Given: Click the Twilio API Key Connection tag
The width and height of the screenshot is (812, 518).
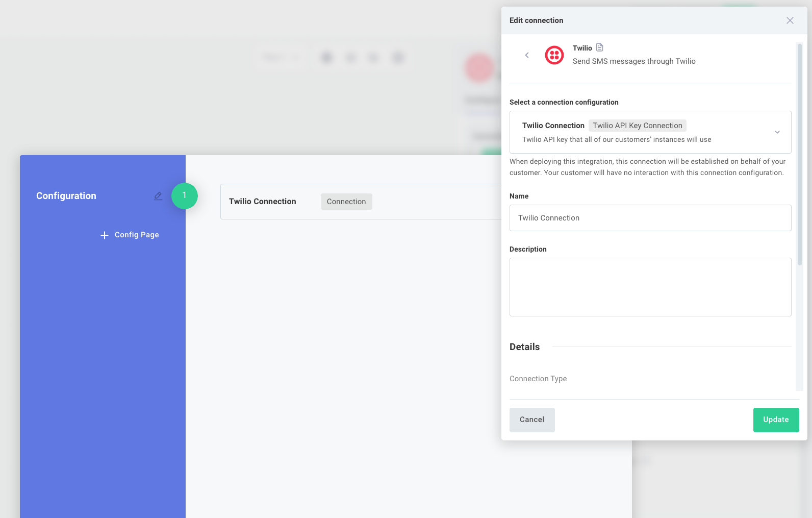Looking at the screenshot, I should (x=637, y=126).
